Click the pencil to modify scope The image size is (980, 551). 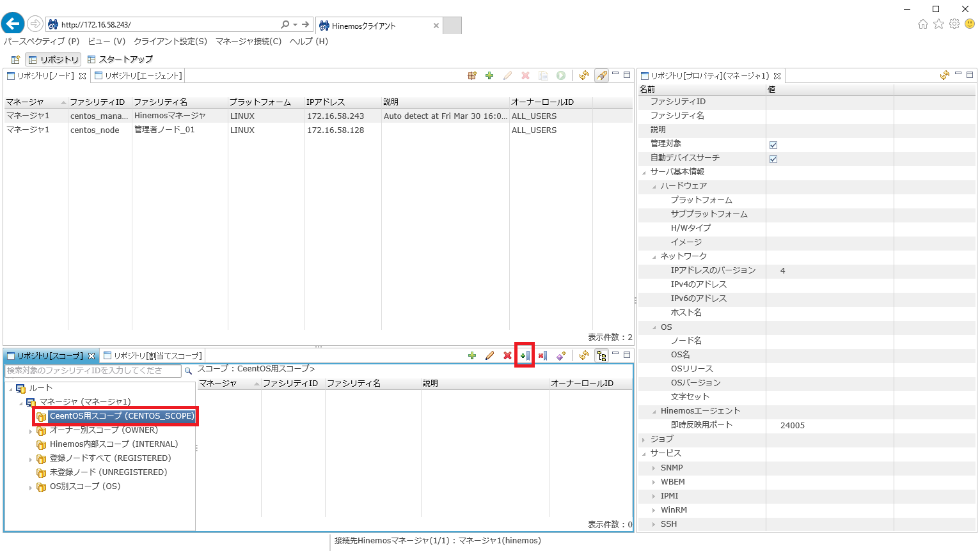pos(490,355)
